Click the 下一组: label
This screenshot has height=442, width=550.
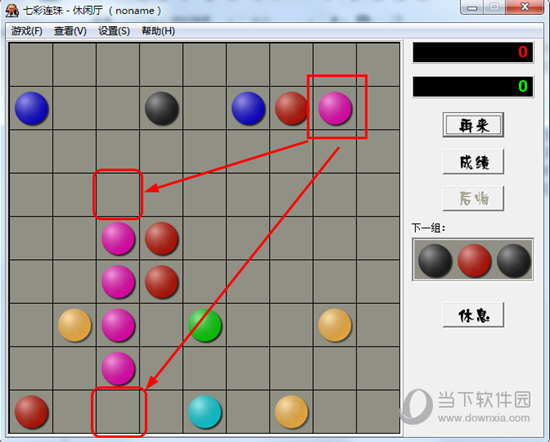[428, 228]
